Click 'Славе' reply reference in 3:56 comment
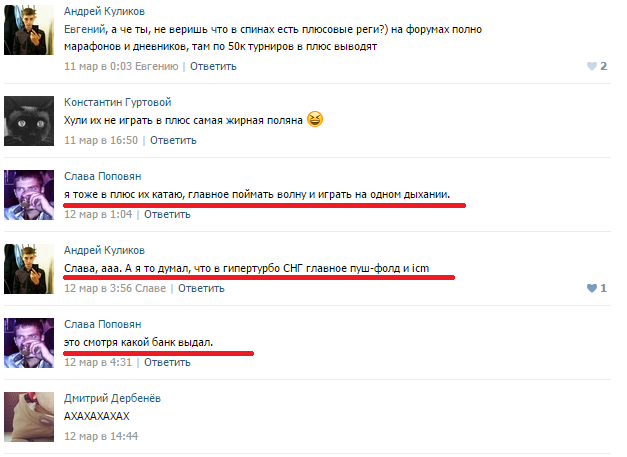This screenshot has height=457, width=627. [150, 288]
